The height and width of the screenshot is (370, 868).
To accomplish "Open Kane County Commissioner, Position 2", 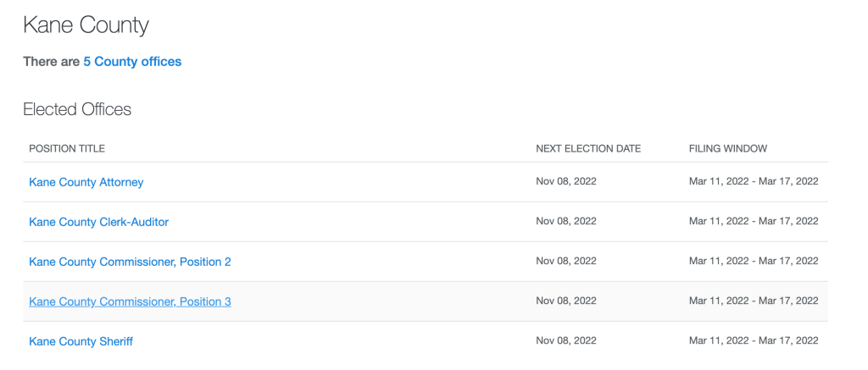I will (130, 262).
